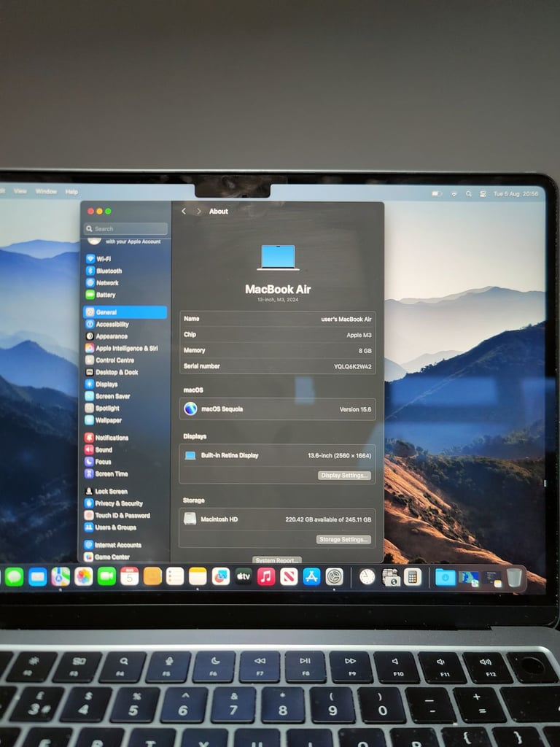The height and width of the screenshot is (747, 560).
Task: Open FaceTime from the Dock
Action: 106,577
